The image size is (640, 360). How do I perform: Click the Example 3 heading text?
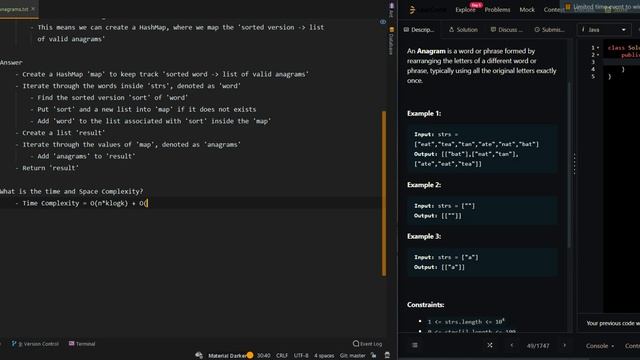coord(424,236)
